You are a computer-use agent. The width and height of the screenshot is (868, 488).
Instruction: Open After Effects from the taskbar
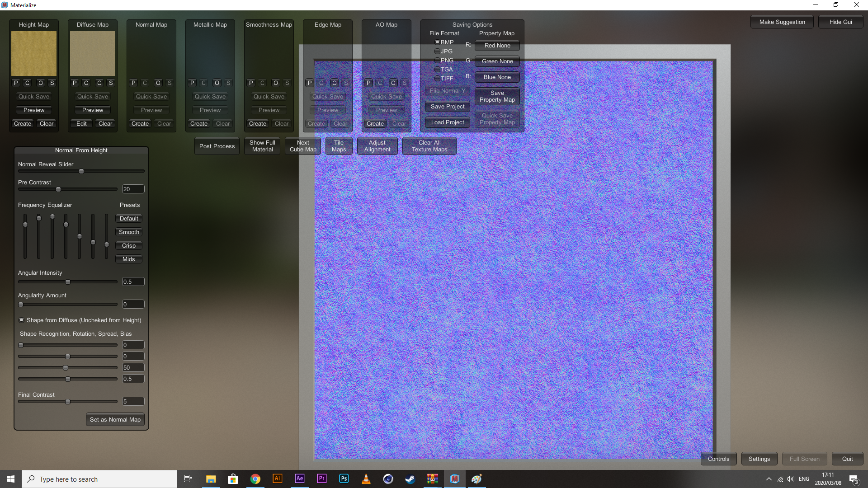pyautogui.click(x=299, y=479)
